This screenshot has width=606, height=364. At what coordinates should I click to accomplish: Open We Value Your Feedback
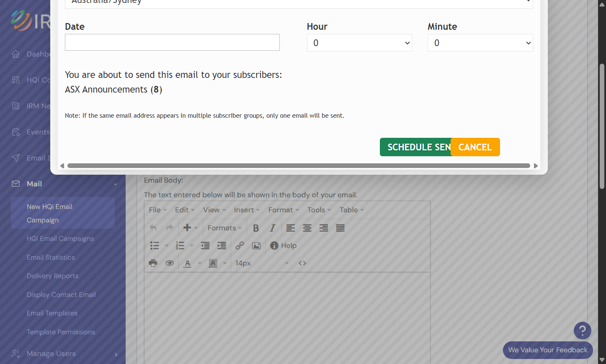(548, 350)
